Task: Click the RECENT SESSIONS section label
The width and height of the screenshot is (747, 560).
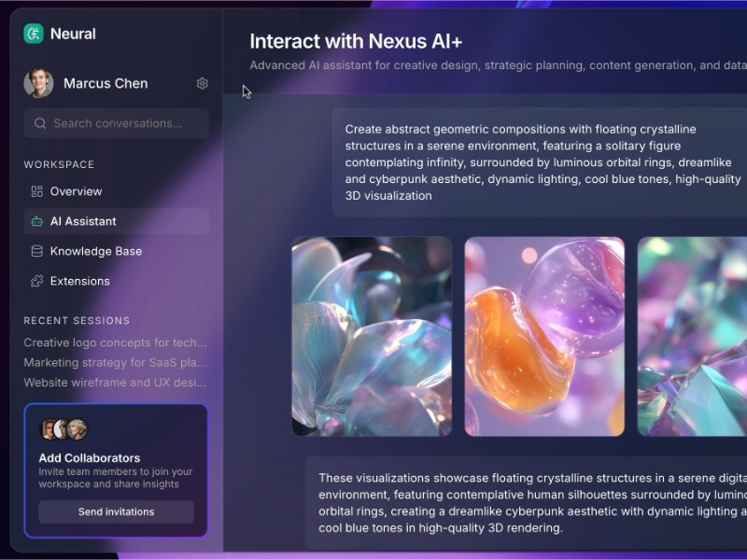Action: [77, 321]
